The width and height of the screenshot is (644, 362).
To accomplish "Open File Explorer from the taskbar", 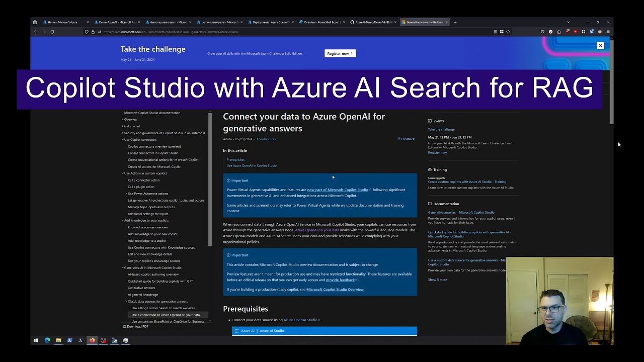I will pyautogui.click(x=58, y=340).
